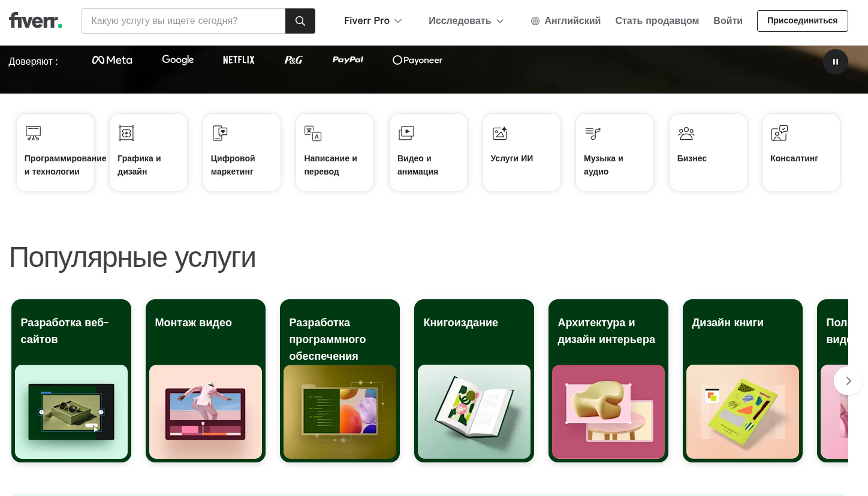Click the Fiverr logo
868x496 pixels.
pos(35,20)
